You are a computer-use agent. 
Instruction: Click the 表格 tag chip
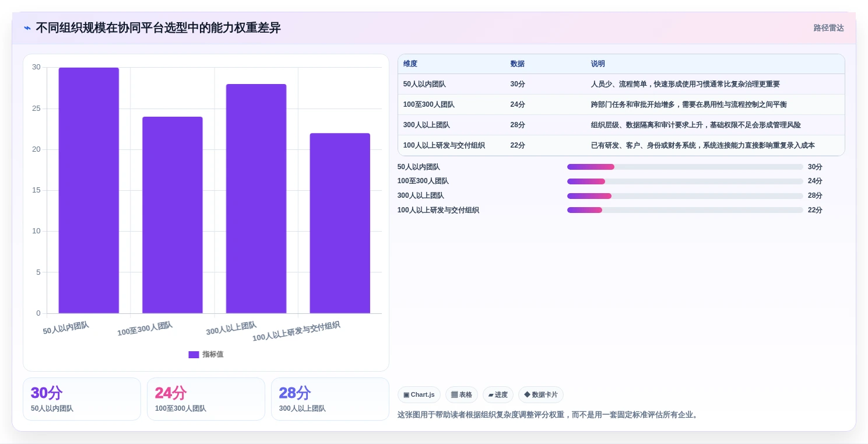point(462,395)
